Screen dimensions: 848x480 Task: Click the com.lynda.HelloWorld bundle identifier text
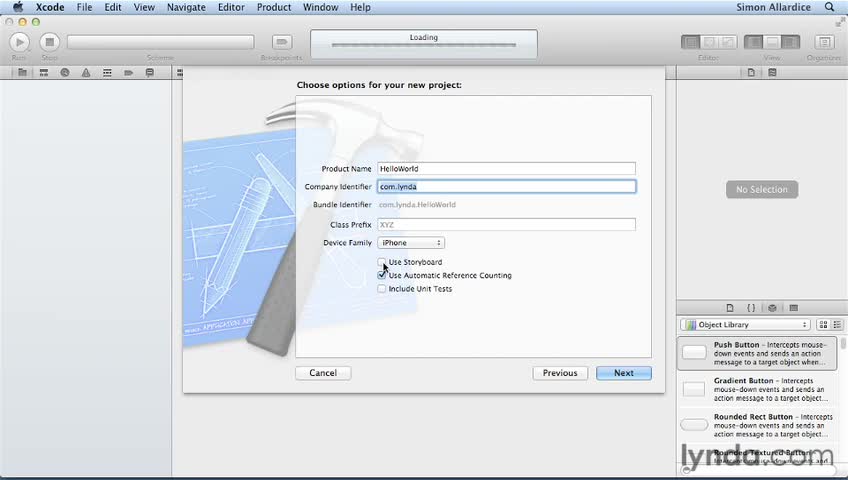[417, 205]
